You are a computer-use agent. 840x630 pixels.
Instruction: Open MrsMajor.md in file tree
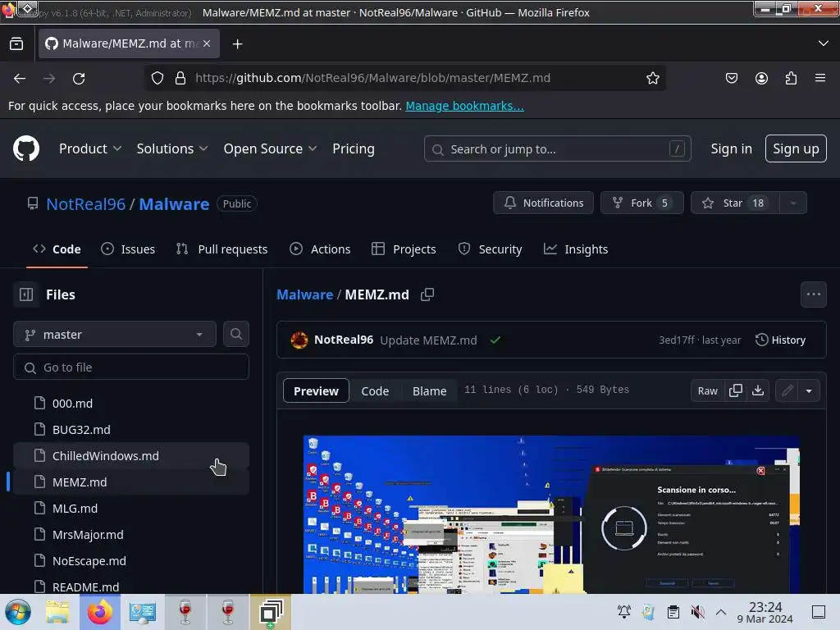coord(131,535)
